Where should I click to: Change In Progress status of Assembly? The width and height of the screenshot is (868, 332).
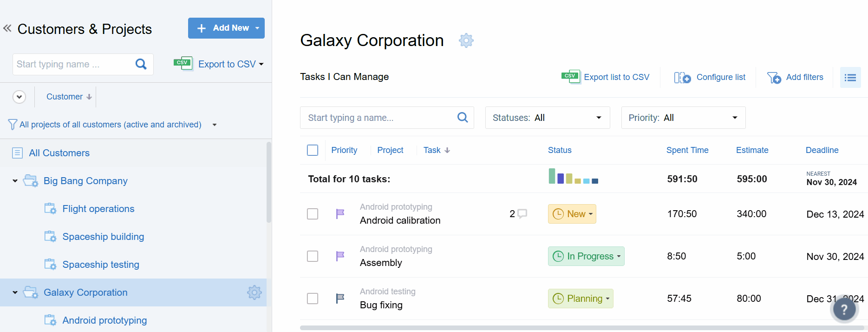pos(586,256)
